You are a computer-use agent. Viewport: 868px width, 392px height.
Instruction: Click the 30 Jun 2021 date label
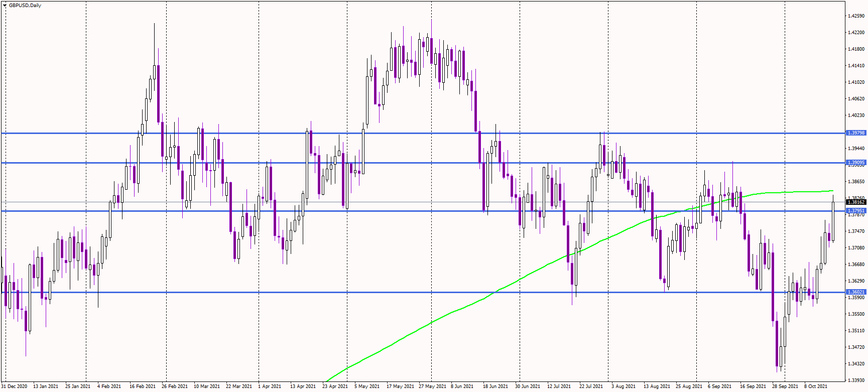(528, 386)
